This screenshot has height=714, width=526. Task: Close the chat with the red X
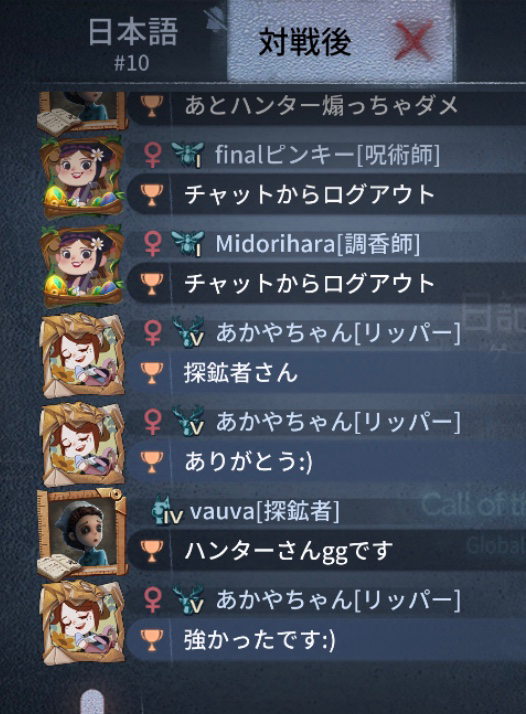[x=414, y=40]
